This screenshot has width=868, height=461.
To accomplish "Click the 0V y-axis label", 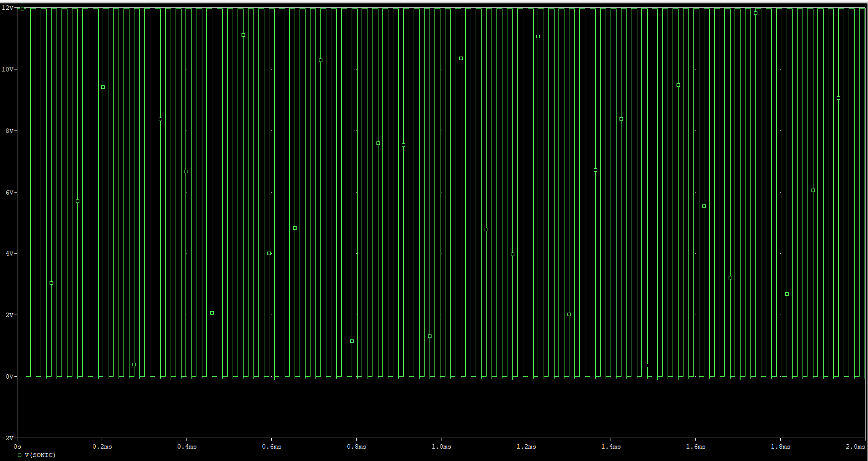I will (x=9, y=377).
